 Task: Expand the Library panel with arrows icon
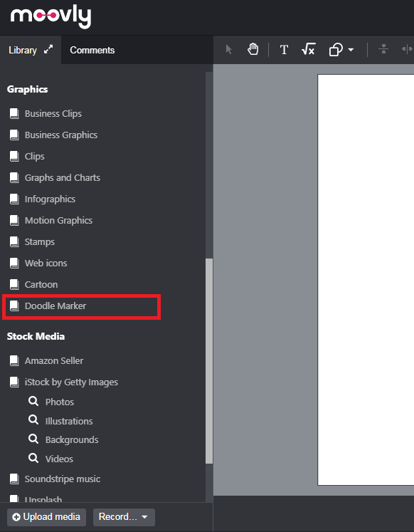click(48, 50)
